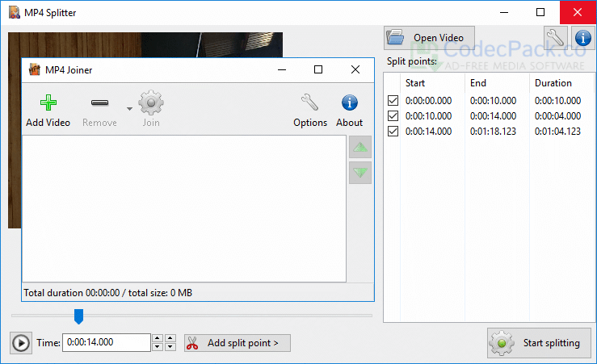The width and height of the screenshot is (597, 364).
Task: Click MP4 Joiner title bar app icon
Action: click(35, 69)
